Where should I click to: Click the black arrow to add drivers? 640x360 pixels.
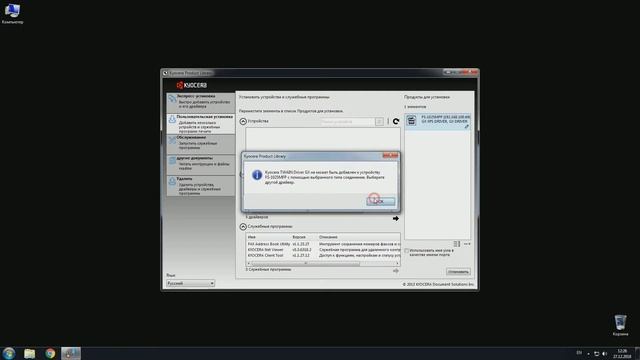pos(396,218)
